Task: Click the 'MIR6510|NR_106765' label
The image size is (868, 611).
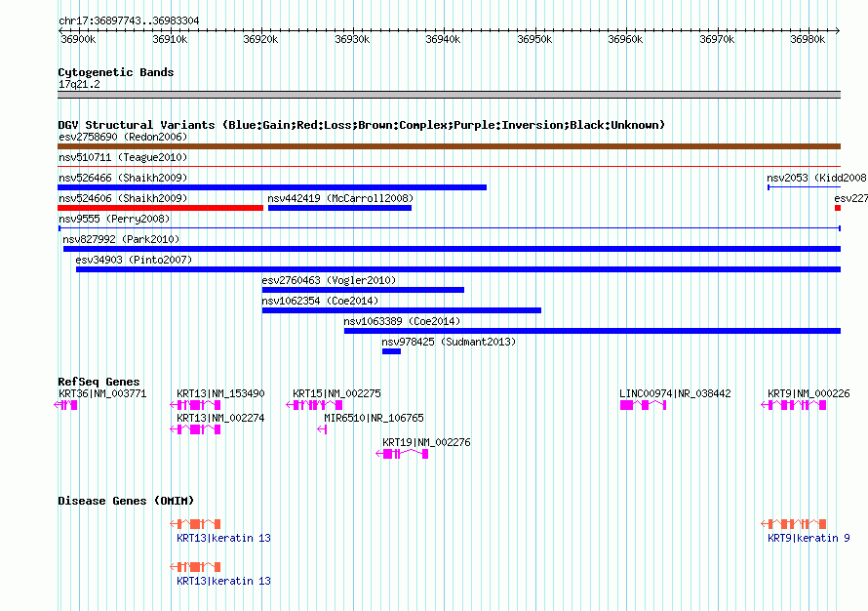Action: (374, 418)
